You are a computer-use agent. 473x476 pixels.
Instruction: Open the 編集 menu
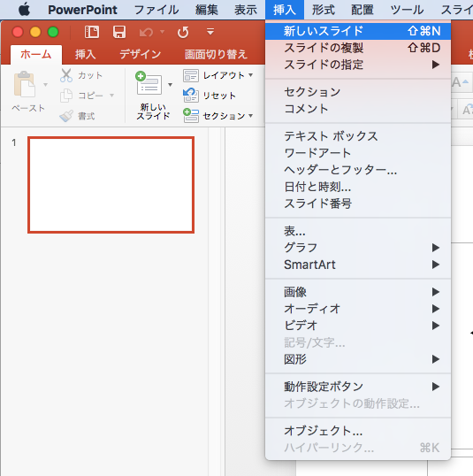coord(206,10)
